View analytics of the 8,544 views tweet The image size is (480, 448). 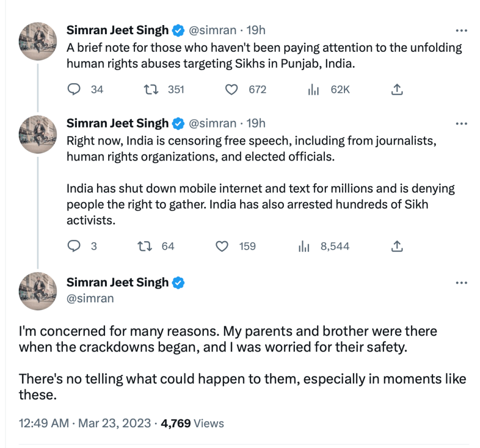pos(303,246)
